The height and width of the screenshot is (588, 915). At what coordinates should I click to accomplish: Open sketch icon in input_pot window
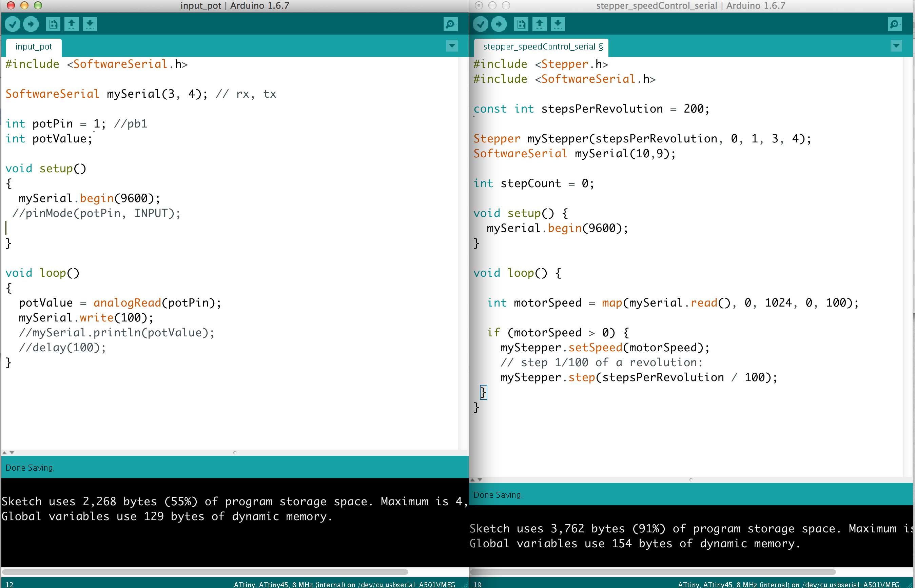pos(72,24)
